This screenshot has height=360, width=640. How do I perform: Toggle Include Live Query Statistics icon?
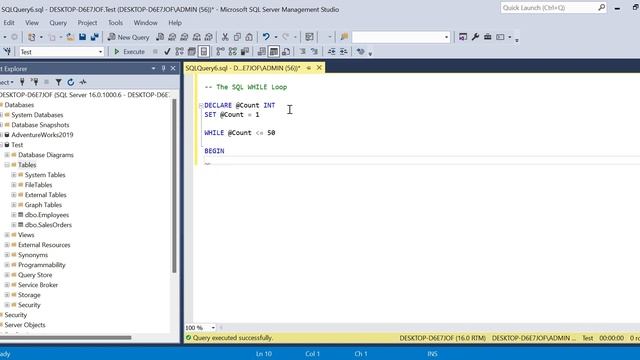coord(233,52)
